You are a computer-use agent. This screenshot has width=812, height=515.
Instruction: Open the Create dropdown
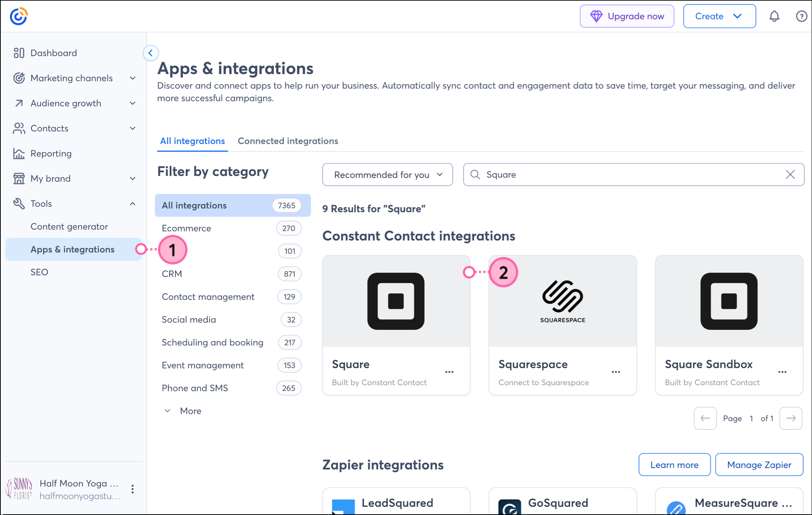(x=719, y=16)
